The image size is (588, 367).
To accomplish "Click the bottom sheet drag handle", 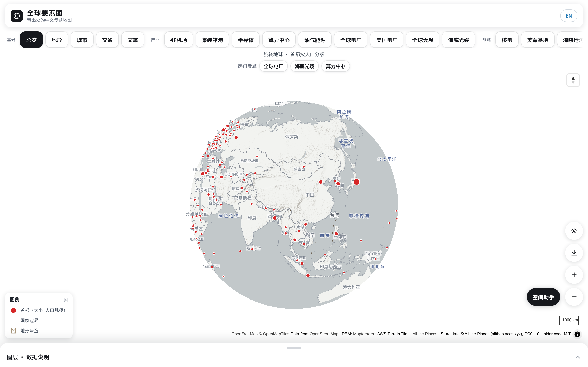I will coord(294,348).
